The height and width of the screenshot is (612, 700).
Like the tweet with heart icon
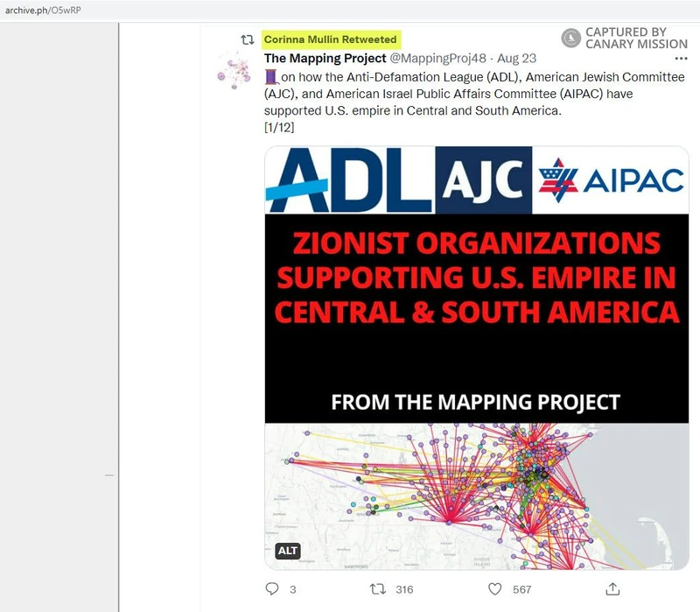pos(494,589)
